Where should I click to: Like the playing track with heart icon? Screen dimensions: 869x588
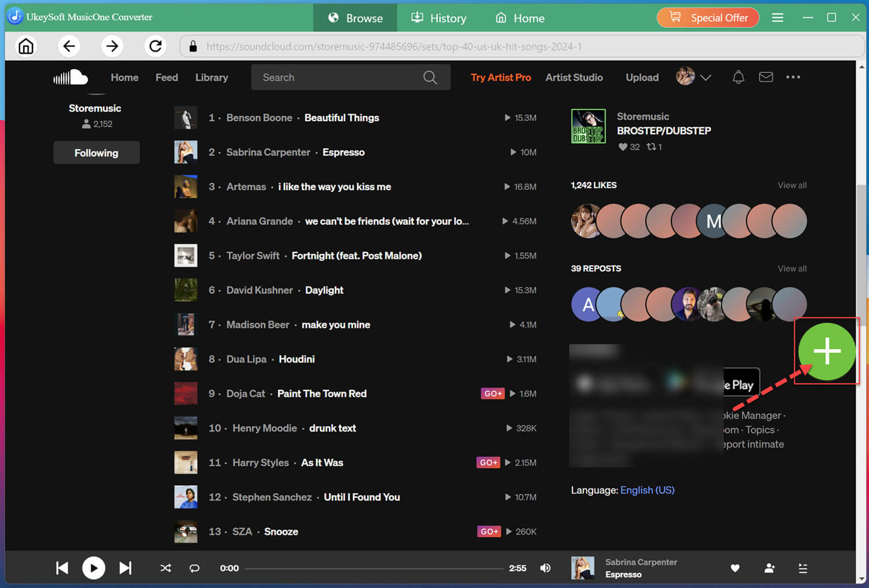click(x=735, y=568)
